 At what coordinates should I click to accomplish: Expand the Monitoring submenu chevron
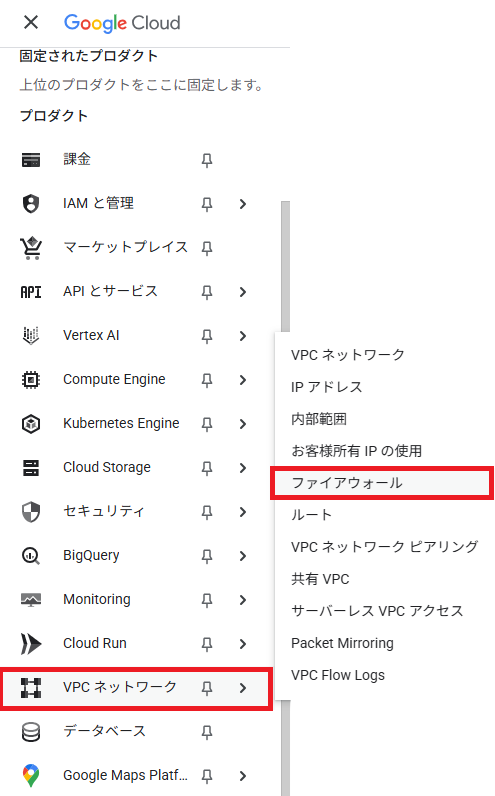pyautogui.click(x=243, y=600)
